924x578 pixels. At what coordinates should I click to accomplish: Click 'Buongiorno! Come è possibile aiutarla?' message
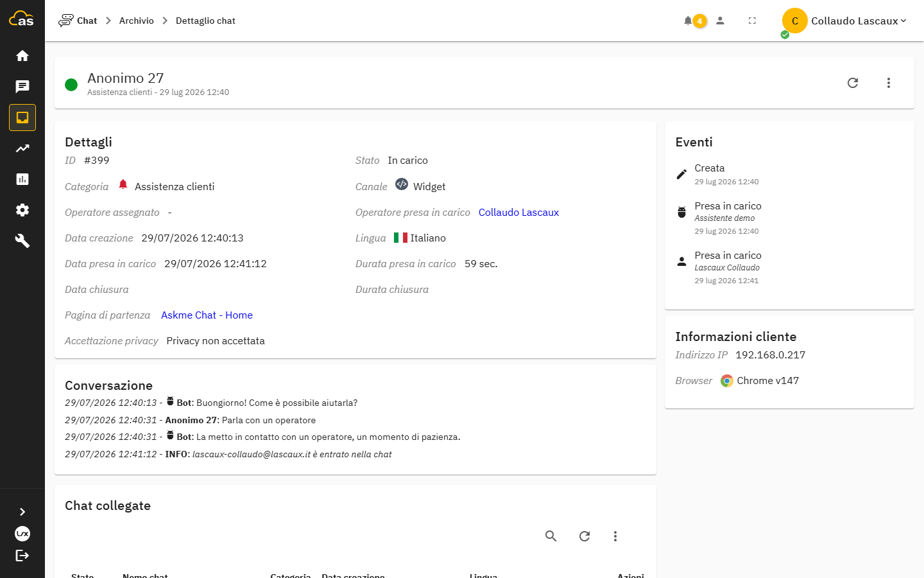pos(277,403)
